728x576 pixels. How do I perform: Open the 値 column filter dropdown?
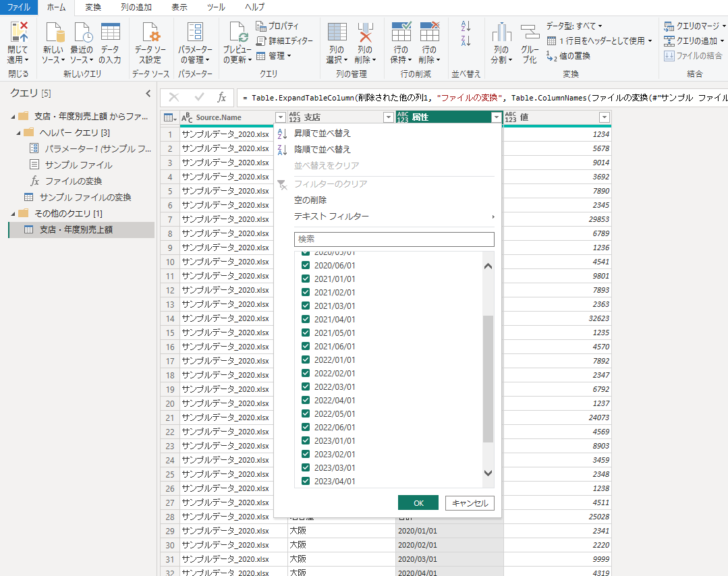pyautogui.click(x=604, y=117)
